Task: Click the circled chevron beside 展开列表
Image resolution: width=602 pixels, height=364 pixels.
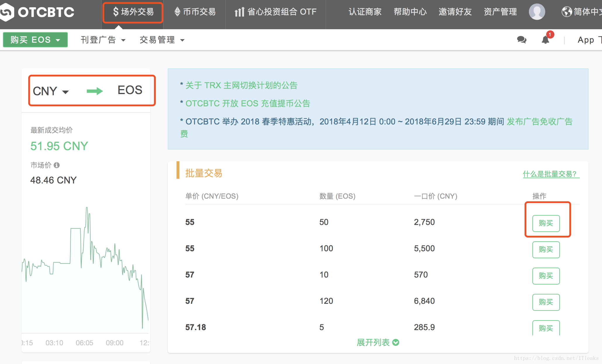Action: [x=396, y=342]
